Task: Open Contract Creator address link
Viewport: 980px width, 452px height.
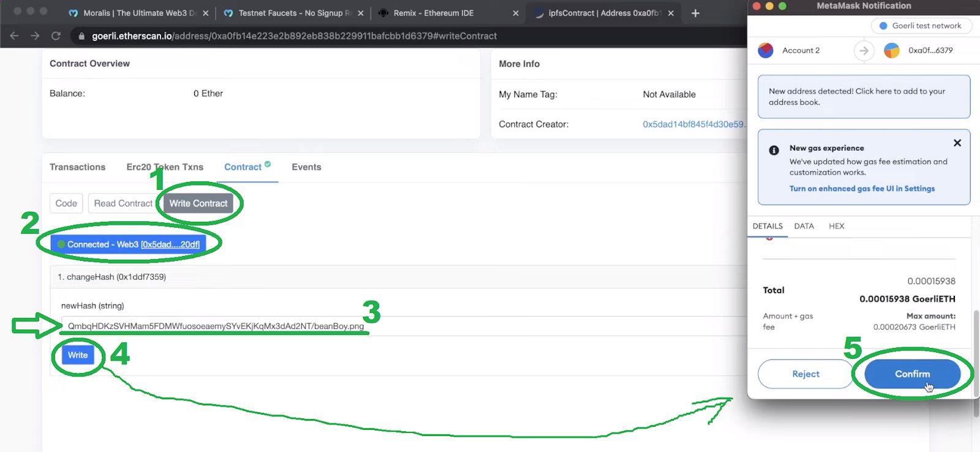Action: [693, 124]
